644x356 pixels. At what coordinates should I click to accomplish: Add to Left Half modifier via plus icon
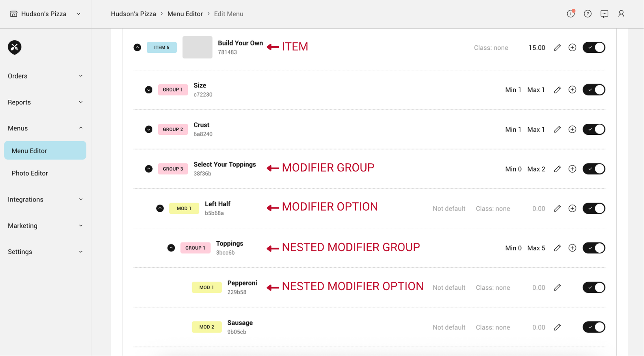coord(572,209)
